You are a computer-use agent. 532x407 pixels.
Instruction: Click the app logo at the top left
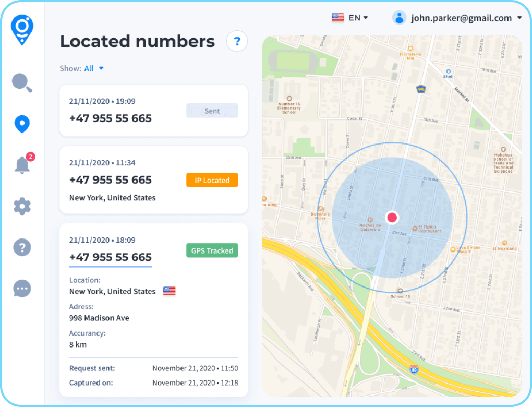pos(22,30)
